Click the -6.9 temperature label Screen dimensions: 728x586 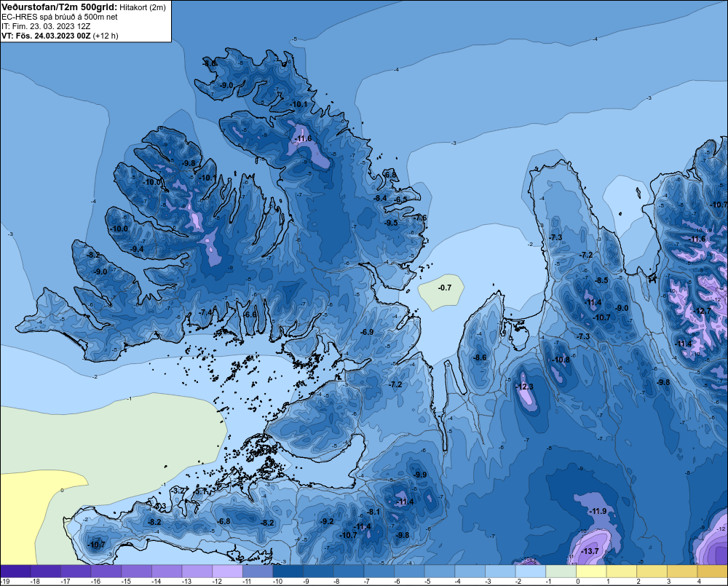click(x=367, y=332)
